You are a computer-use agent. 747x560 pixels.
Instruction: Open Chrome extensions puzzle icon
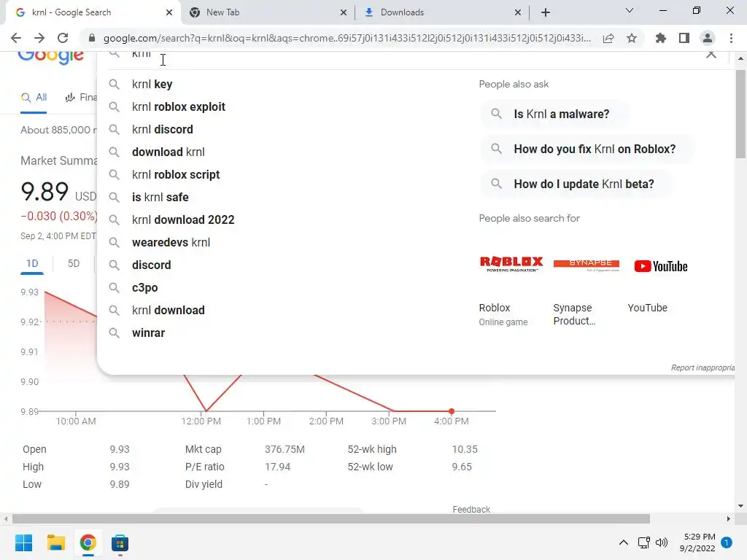pos(661,38)
